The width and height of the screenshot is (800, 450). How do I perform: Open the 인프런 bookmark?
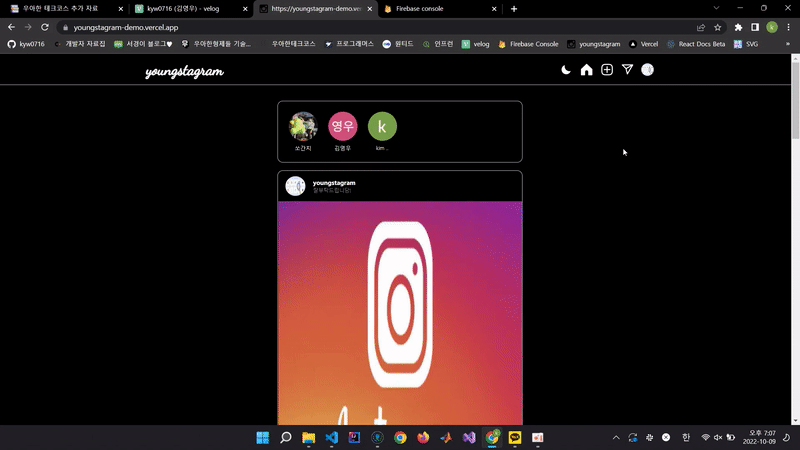[x=438, y=44]
